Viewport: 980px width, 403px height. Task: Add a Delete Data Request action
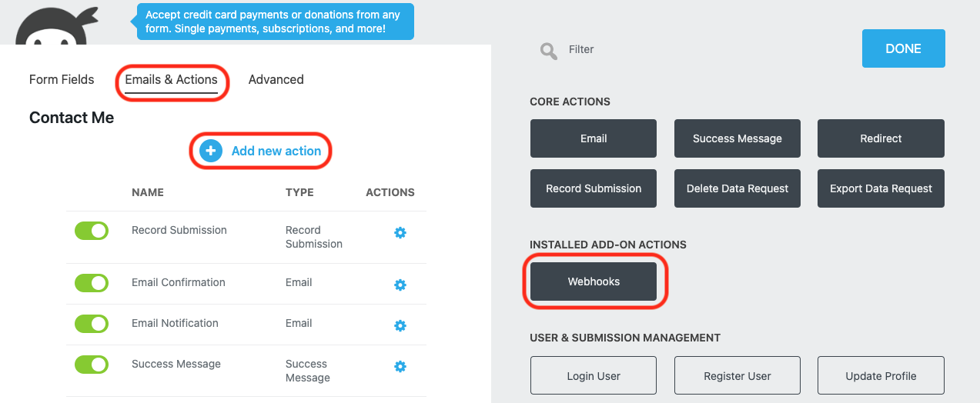[738, 188]
